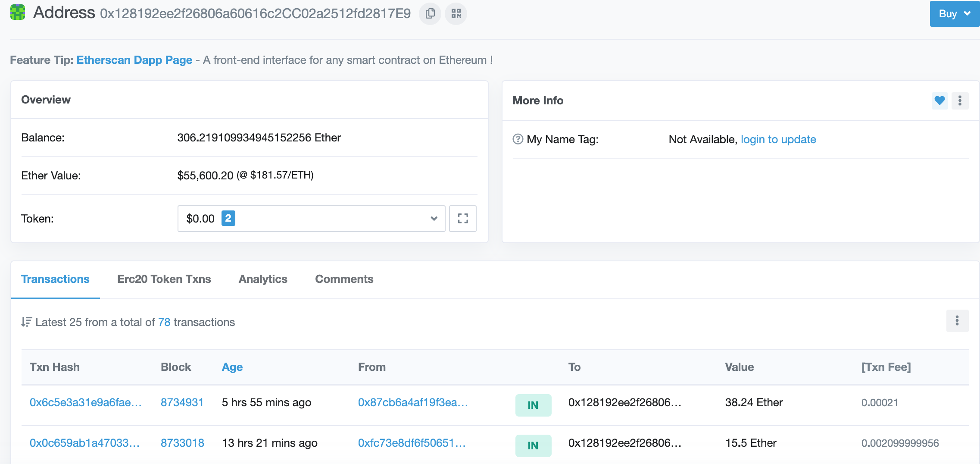Show the address QR code
Image resolution: width=980 pixels, height=464 pixels.
(x=456, y=14)
